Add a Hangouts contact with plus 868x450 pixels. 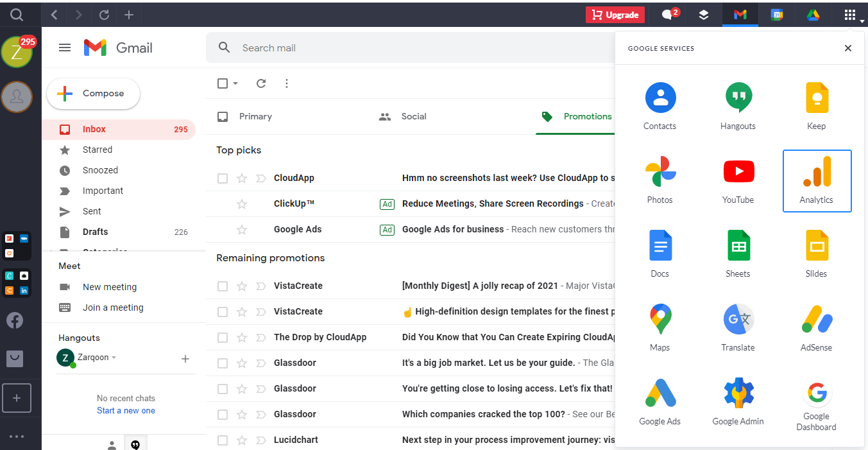point(185,359)
